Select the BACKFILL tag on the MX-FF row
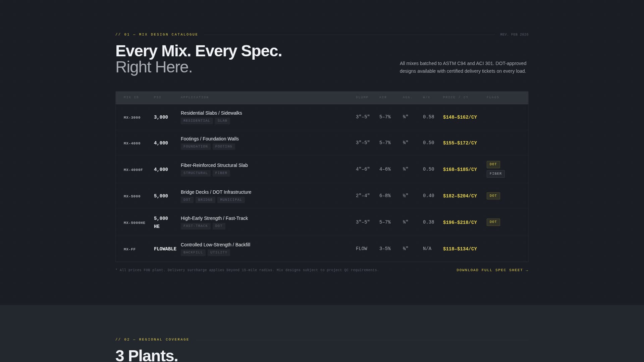 click(193, 252)
